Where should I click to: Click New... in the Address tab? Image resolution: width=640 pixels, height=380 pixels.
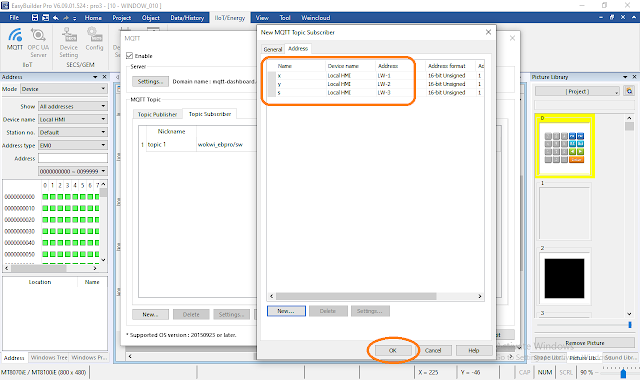(286, 311)
